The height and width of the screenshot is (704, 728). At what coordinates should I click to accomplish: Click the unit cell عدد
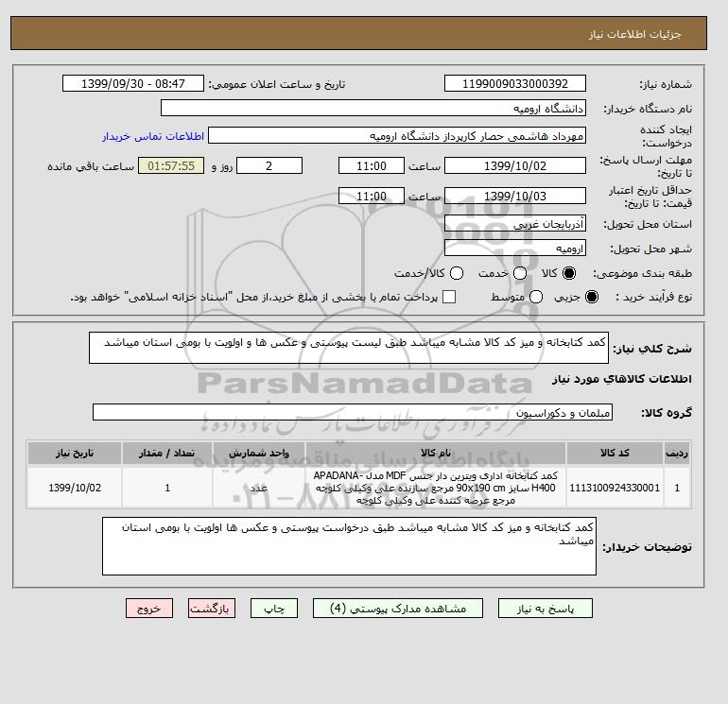[x=259, y=488]
